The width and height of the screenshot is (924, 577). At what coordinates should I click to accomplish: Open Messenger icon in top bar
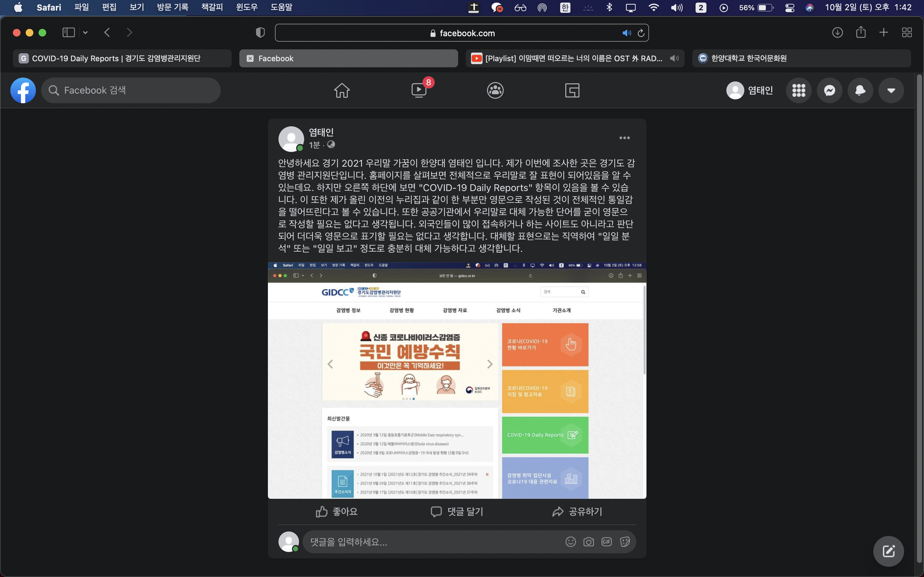pyautogui.click(x=829, y=90)
